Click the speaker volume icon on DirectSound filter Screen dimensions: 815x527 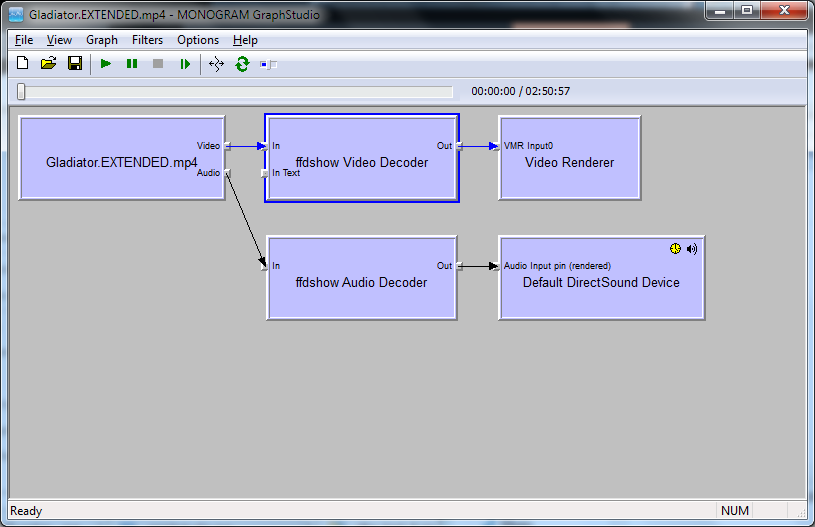[692, 249]
